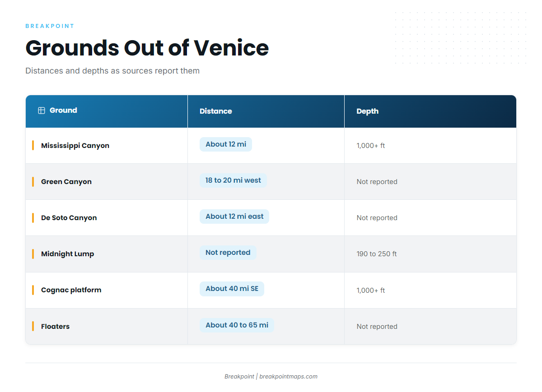Click the orange marker beside Green Canyon
The image size is (542, 392).
point(33,182)
